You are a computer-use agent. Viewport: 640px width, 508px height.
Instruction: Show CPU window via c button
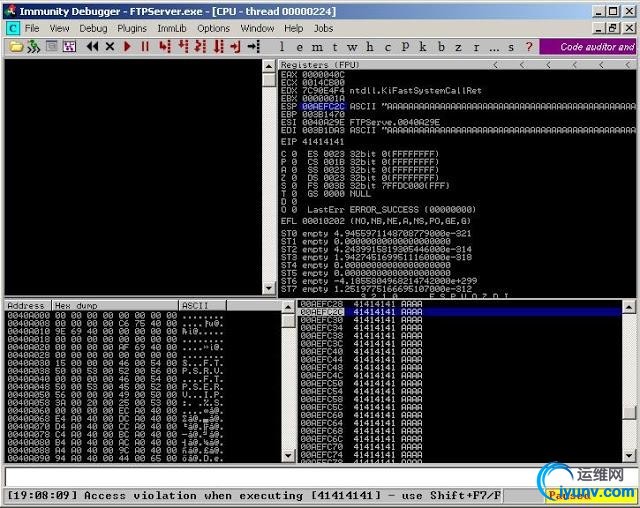[387, 47]
